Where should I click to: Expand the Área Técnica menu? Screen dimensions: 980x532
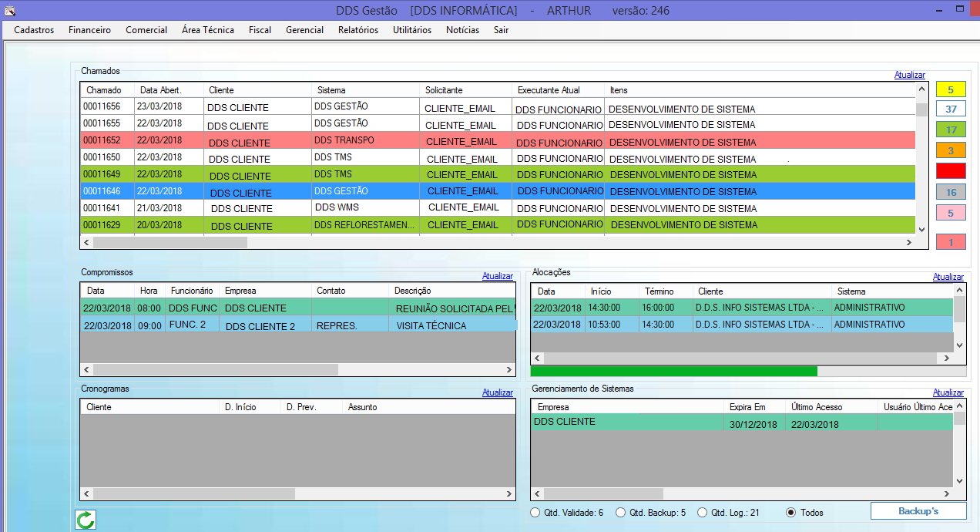[x=208, y=30]
